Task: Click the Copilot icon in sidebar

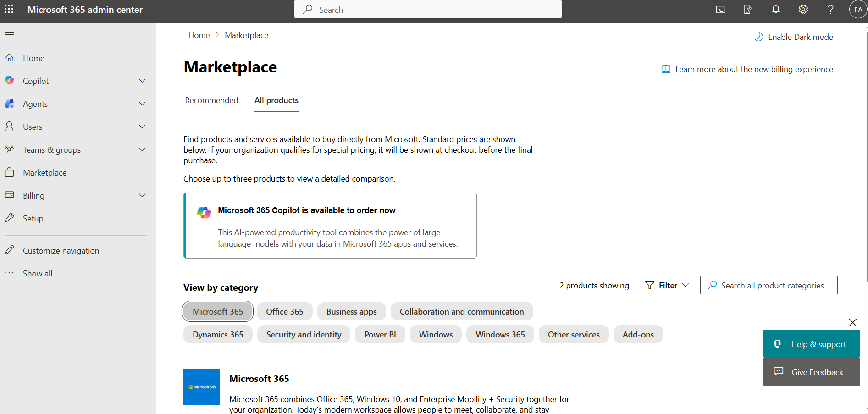Action: [9, 81]
